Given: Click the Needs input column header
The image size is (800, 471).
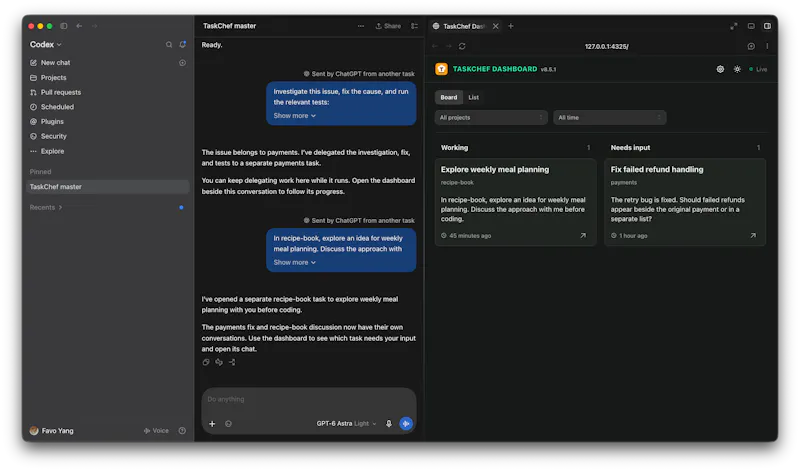Looking at the screenshot, I should pyautogui.click(x=631, y=148).
